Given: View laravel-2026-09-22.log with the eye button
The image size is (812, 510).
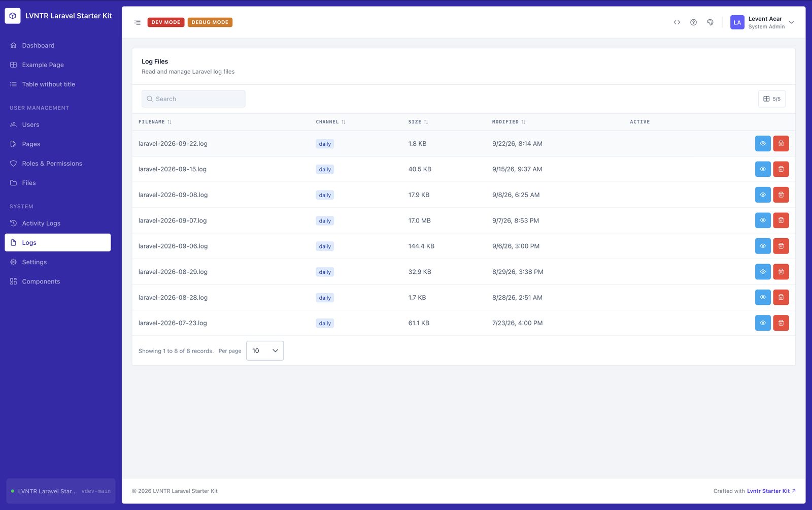Looking at the screenshot, I should coord(763,144).
